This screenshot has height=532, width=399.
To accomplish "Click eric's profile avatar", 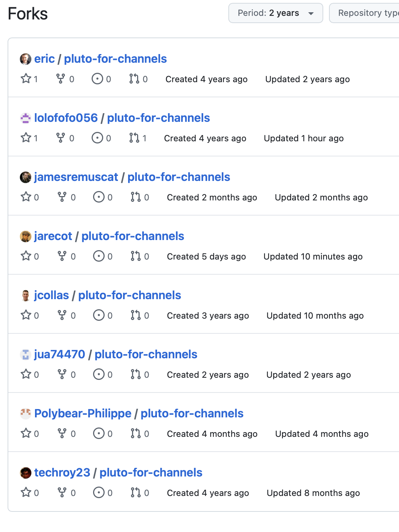I will click(x=26, y=59).
